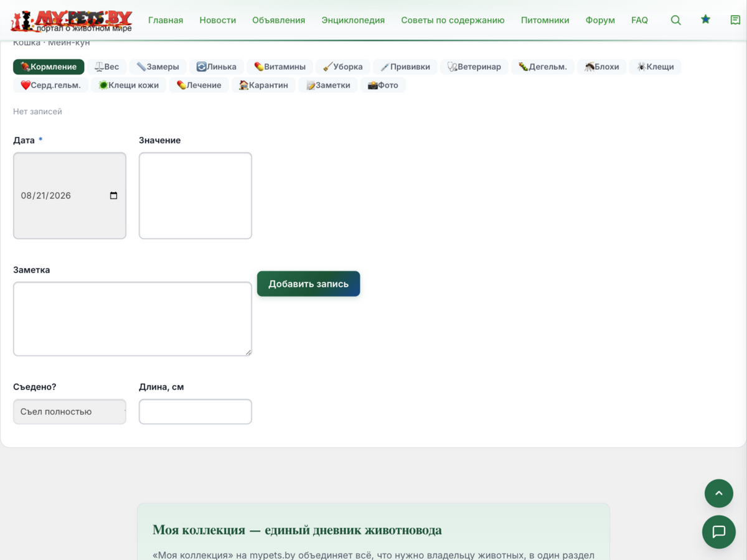The image size is (747, 560).
Task: Open Энциклопедия in the top navigation
Action: [x=353, y=20]
